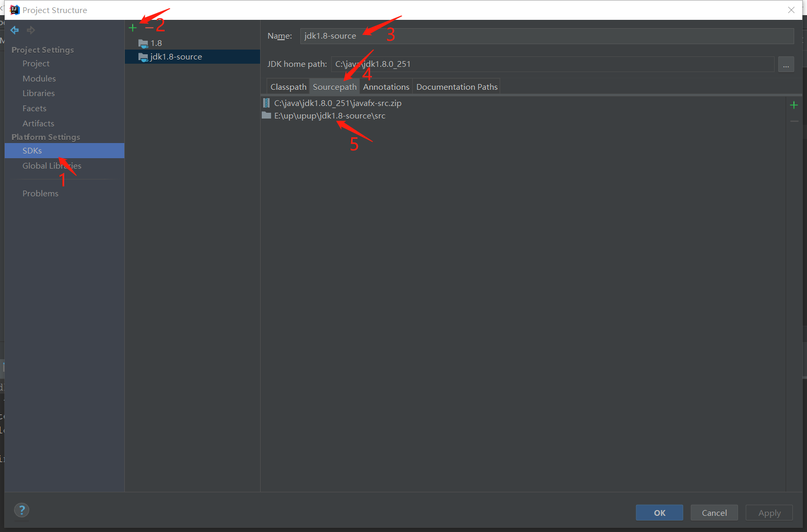The width and height of the screenshot is (807, 532).
Task: Confirm with the OK button
Action: pos(659,513)
